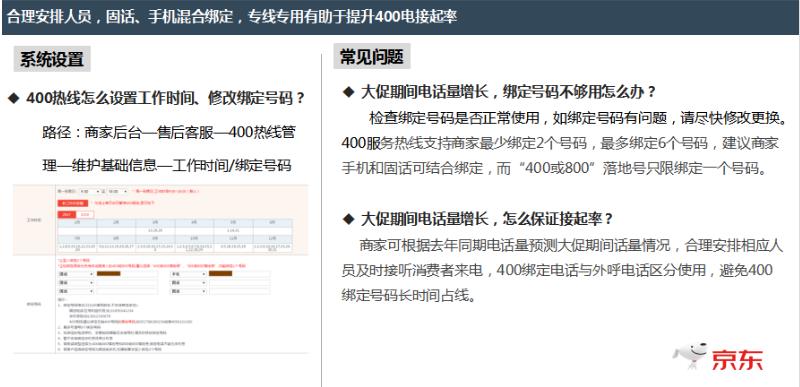Viewport: 800px width, 387px height.
Task: Open the start time dropdown in the work hours row
Action: click(89, 191)
